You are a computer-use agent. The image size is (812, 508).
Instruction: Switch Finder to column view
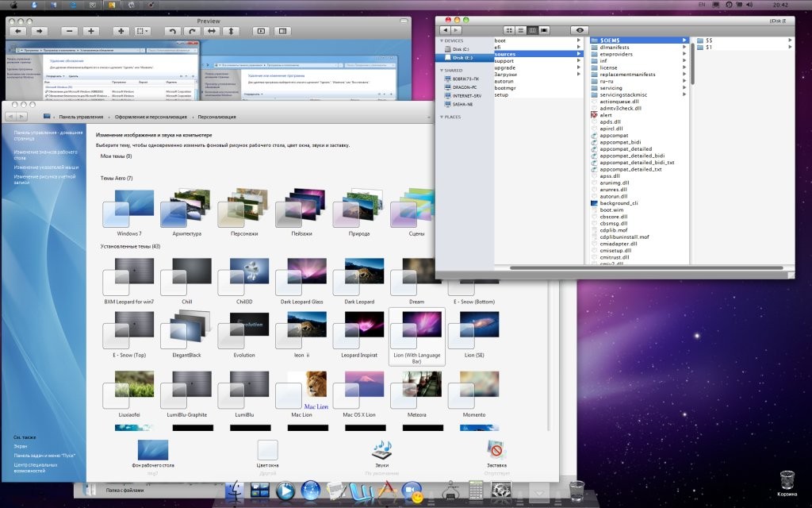point(532,30)
